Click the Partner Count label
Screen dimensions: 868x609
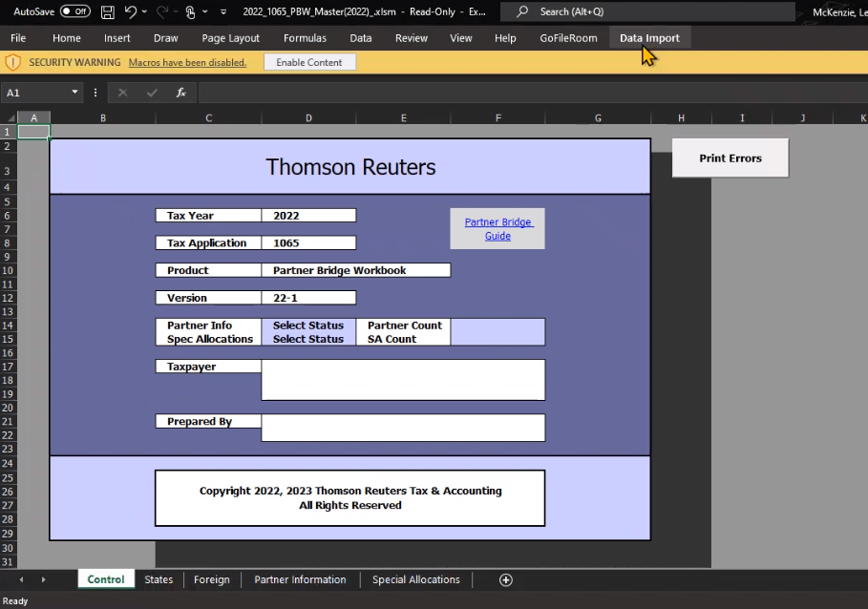405,325
